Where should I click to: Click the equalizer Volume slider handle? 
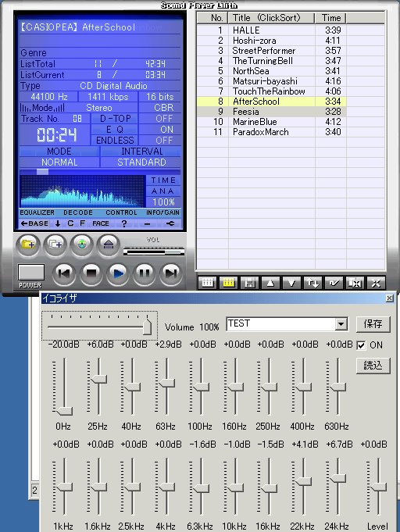pos(147,327)
